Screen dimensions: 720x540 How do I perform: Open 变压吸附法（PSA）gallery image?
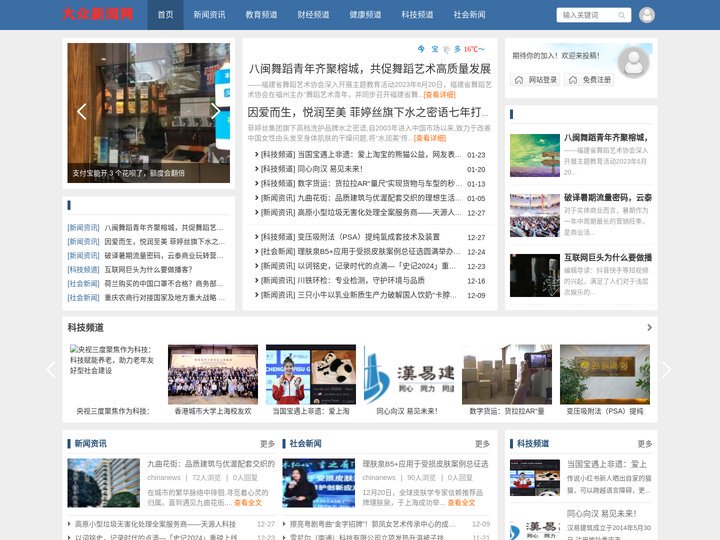click(605, 374)
